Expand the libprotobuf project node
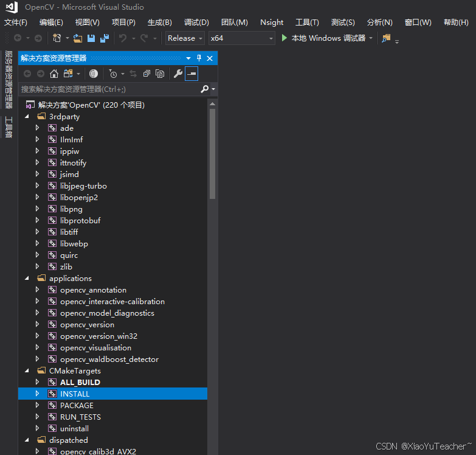Viewport: 476px width, 455px height. [37, 220]
